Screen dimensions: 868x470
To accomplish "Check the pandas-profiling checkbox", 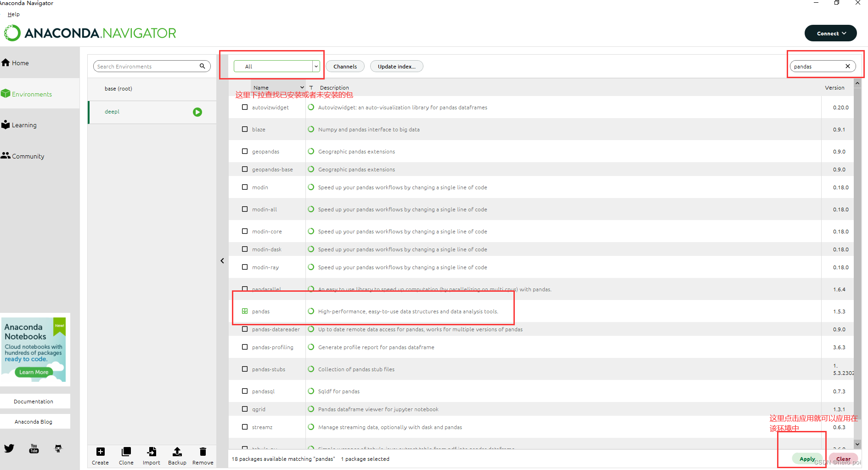I will (x=245, y=347).
